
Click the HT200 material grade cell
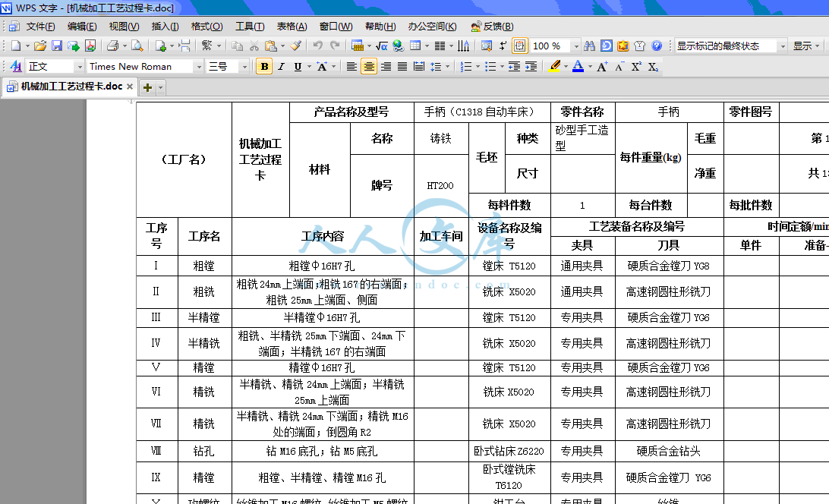click(x=440, y=186)
